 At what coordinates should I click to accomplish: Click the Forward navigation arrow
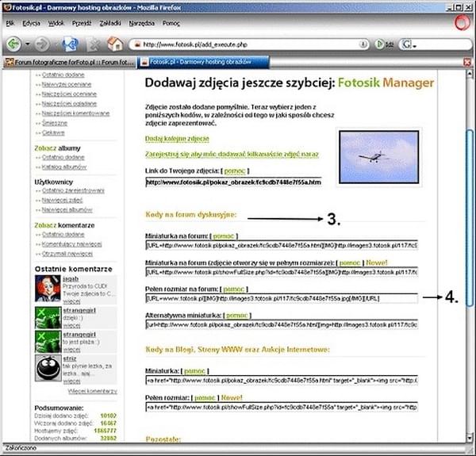pos(42,44)
